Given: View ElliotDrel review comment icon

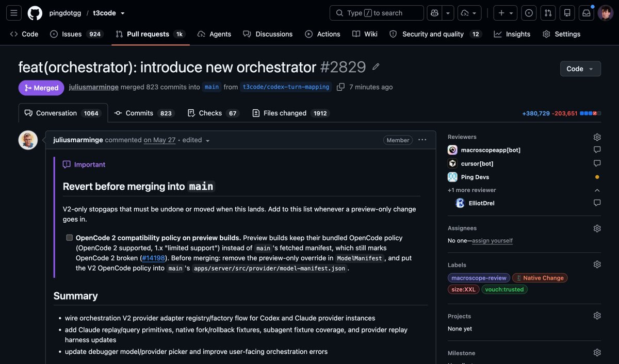Looking at the screenshot, I should pyautogui.click(x=597, y=203).
